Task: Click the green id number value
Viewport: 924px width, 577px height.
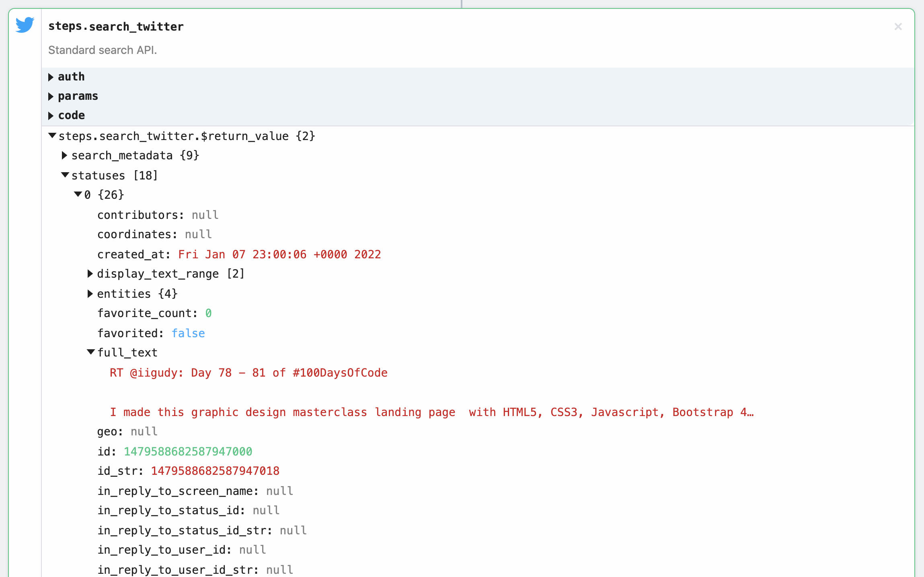Action: [188, 451]
